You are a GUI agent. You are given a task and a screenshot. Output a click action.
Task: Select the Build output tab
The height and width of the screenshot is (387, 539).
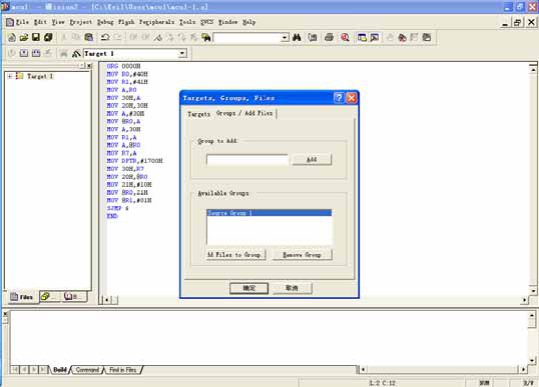pyautogui.click(x=60, y=370)
